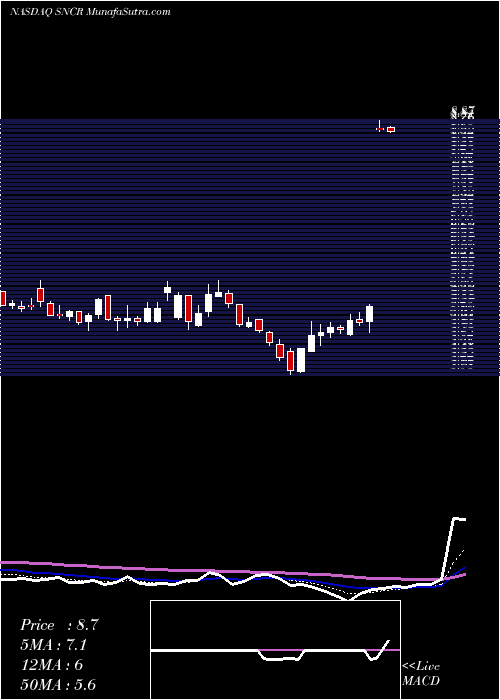Click the NASDAQ SNCR MunafaSutra.com title
The image size is (500, 700).
click(90, 12)
